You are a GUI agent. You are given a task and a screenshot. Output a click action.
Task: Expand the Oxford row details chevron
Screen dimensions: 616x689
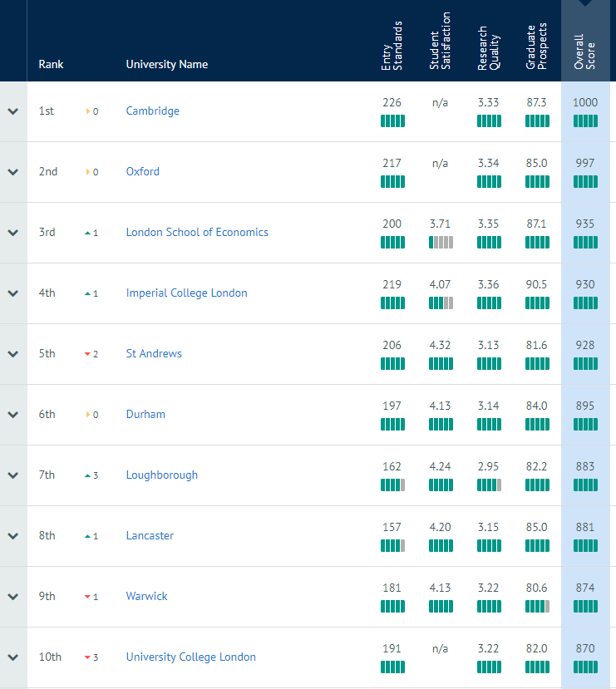click(x=13, y=172)
